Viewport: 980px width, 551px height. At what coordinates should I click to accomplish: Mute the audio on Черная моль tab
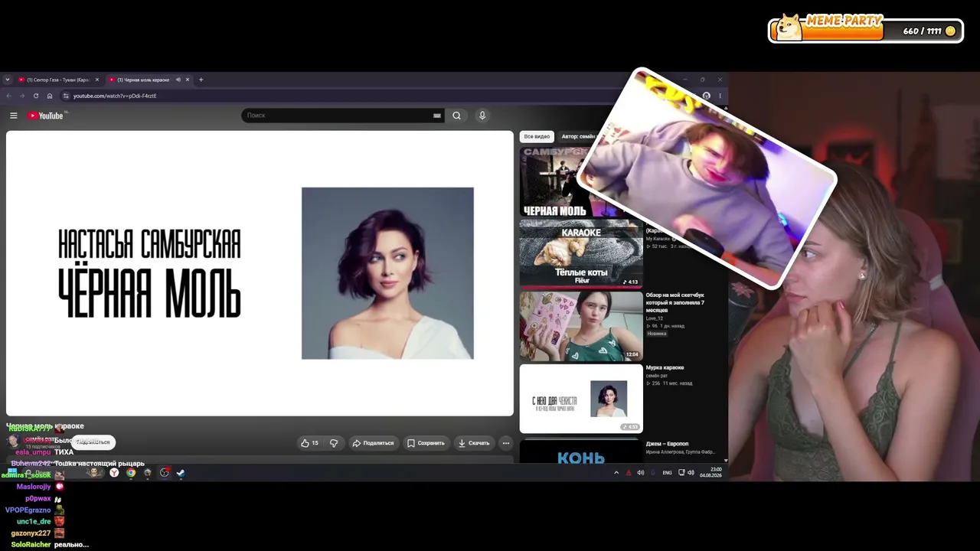[x=178, y=80]
